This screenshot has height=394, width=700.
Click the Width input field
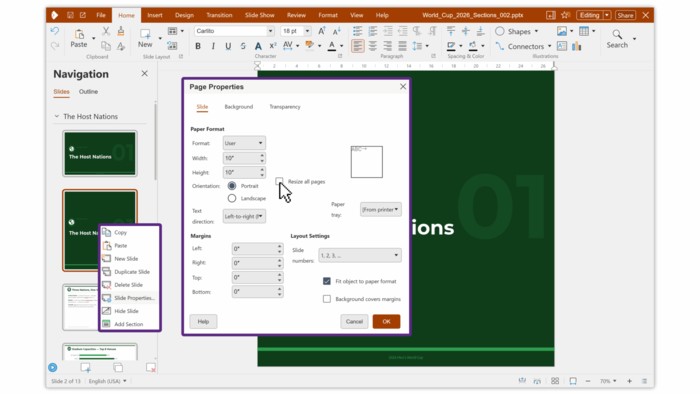(241, 158)
